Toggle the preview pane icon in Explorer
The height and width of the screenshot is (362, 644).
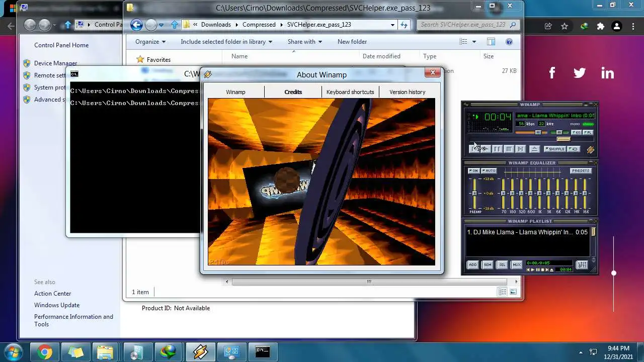coord(491,42)
